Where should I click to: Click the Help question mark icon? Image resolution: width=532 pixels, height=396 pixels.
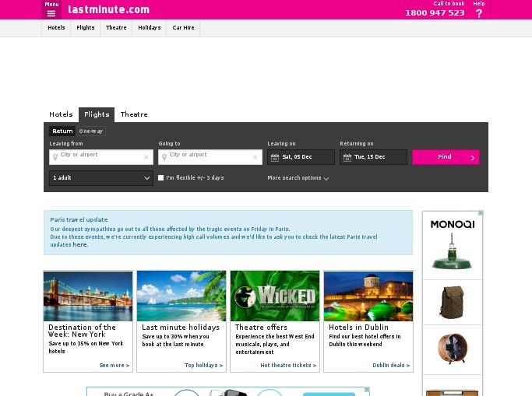coord(479,13)
